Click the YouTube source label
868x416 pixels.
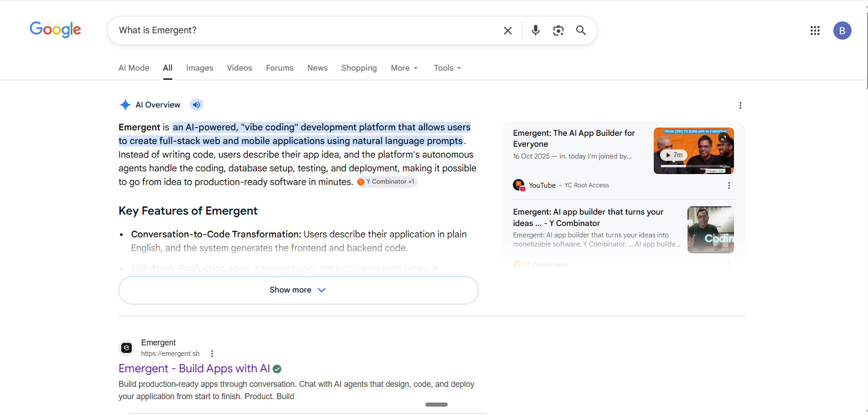pyautogui.click(x=542, y=185)
